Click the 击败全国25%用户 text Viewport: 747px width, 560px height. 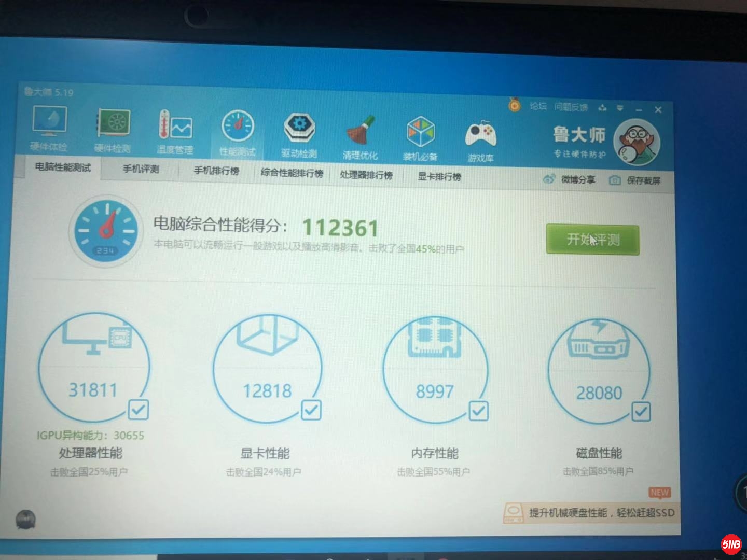[x=89, y=472]
